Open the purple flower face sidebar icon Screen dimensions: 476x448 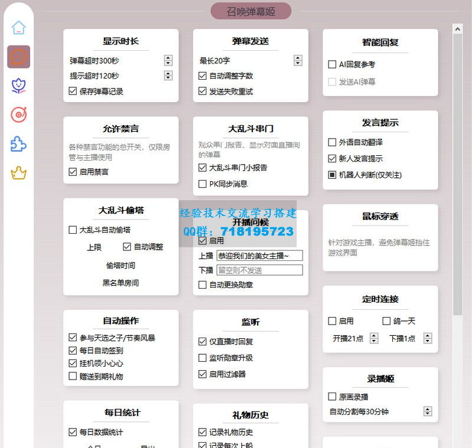(x=19, y=86)
